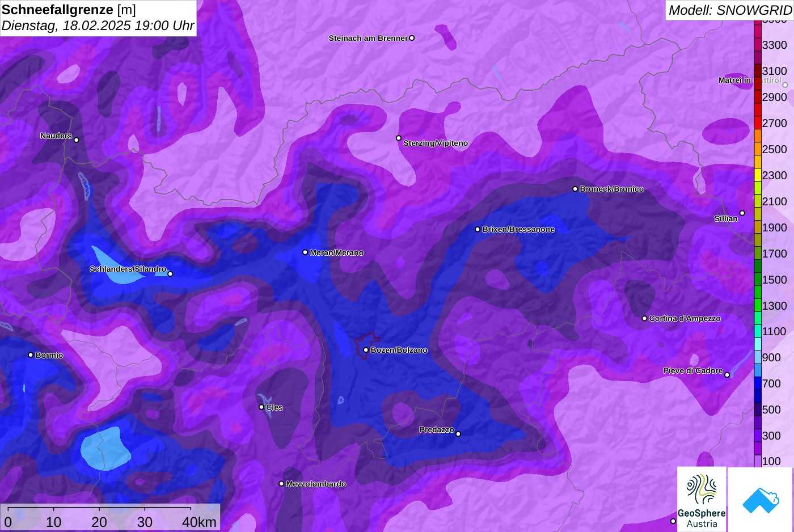Image resolution: width=794 pixels, height=532 pixels.
Task: Click the Brixen/Bressanone label
Action: [518, 229]
